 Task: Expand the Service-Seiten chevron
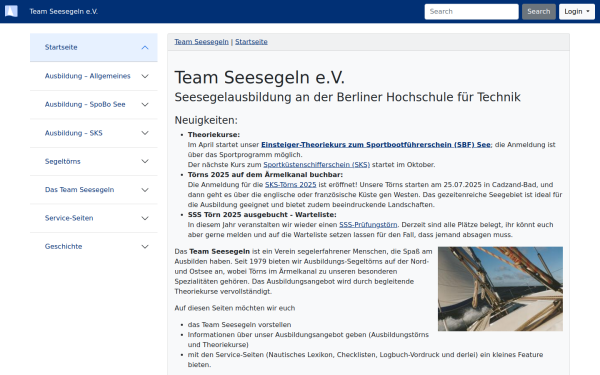coord(145,218)
